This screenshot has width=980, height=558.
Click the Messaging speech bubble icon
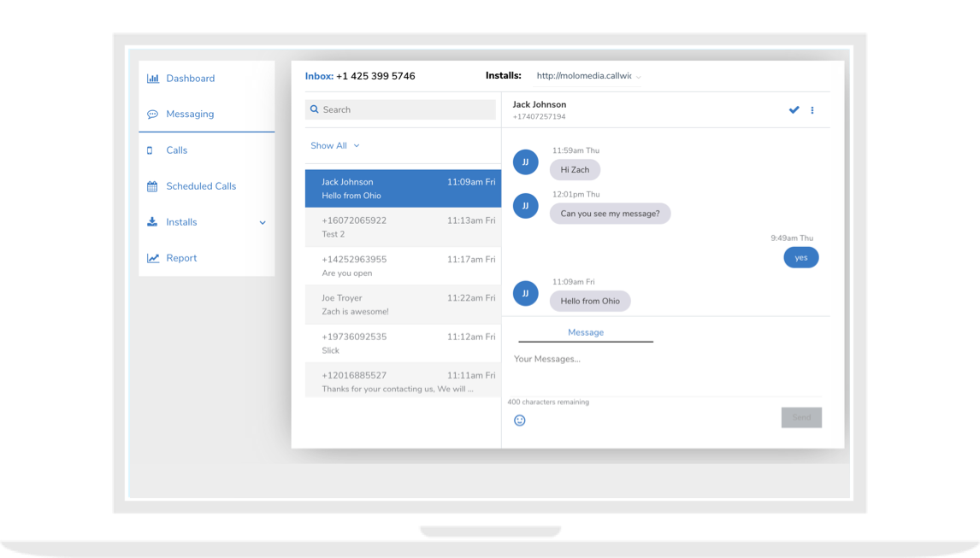152,115
